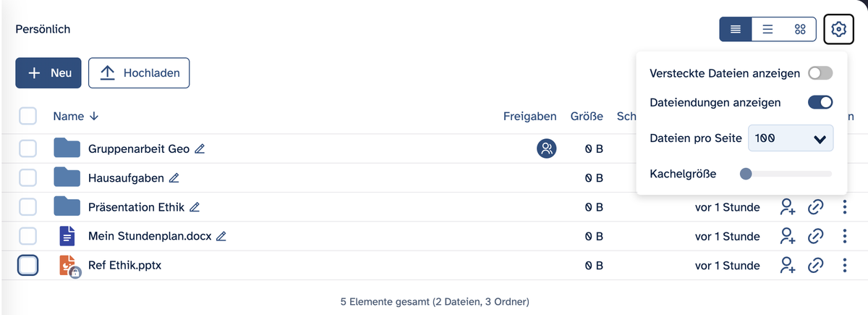Click the Hochladen upload button
Screen dimensions: 868x315
(x=139, y=73)
